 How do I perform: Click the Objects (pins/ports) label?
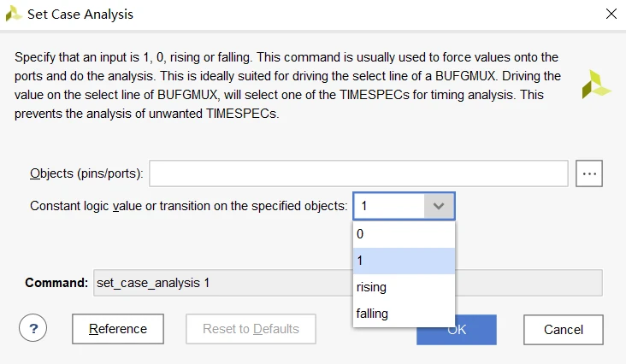coord(86,174)
